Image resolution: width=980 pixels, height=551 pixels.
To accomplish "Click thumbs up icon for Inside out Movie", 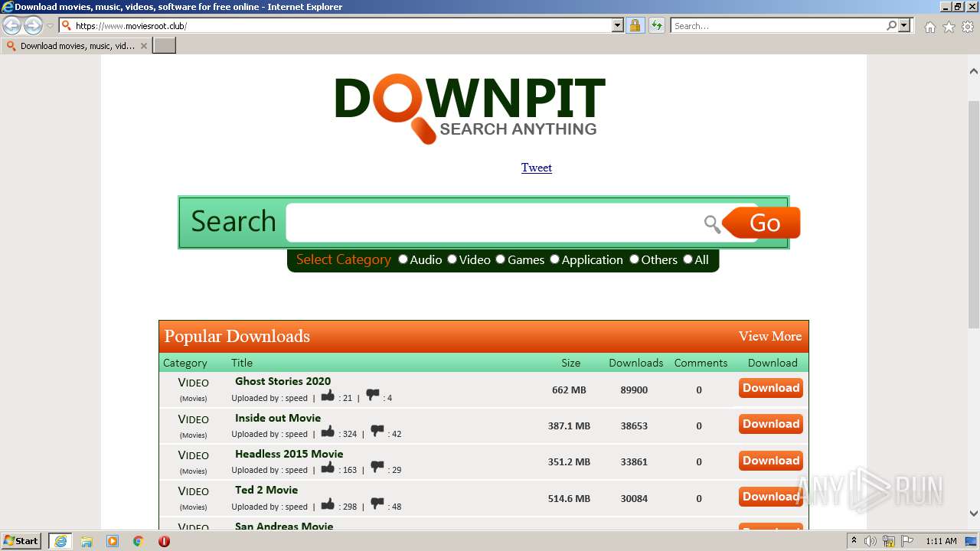I will point(328,432).
